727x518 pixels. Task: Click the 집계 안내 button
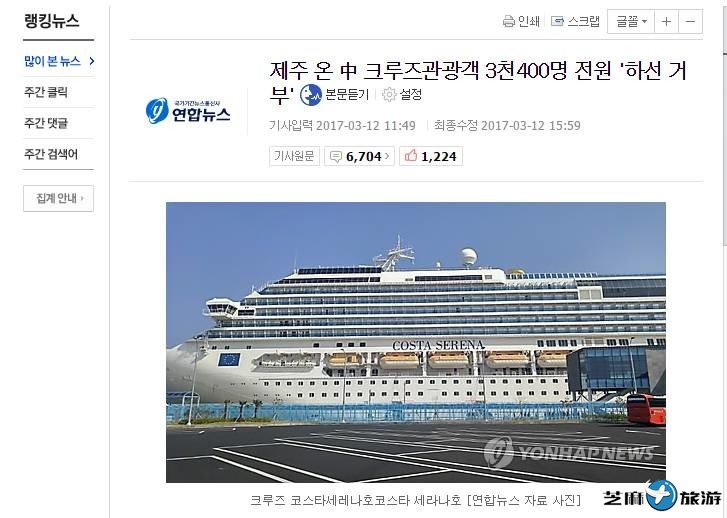[58, 198]
